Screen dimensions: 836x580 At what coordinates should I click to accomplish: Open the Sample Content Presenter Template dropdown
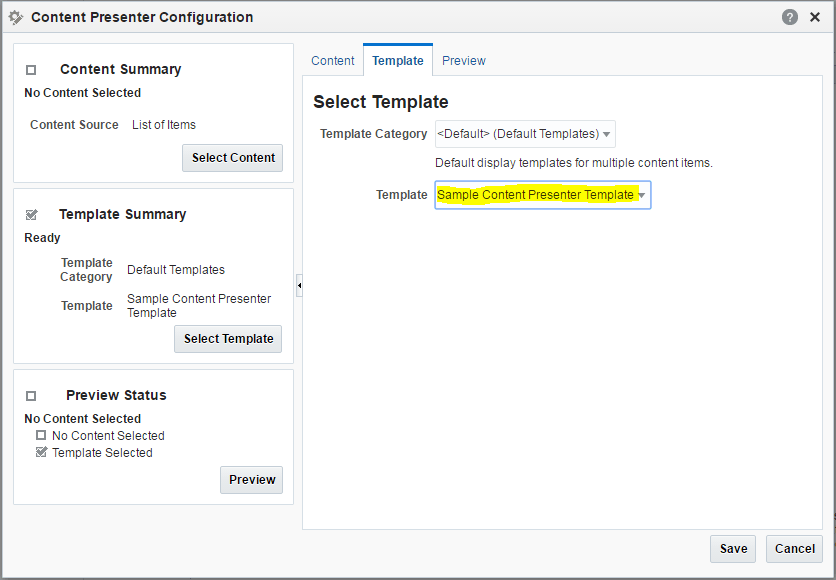543,195
